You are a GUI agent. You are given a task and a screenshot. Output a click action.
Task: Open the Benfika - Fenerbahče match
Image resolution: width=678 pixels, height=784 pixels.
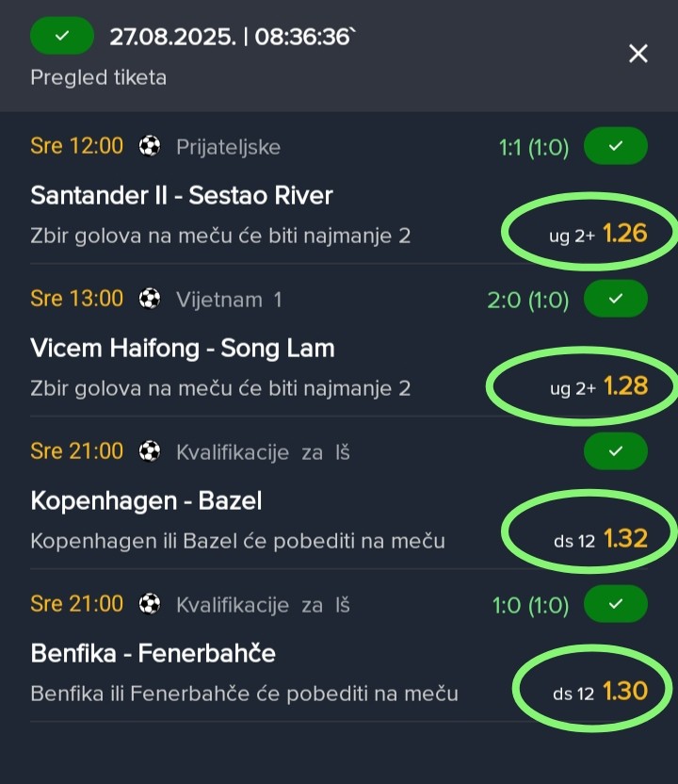[x=153, y=653]
